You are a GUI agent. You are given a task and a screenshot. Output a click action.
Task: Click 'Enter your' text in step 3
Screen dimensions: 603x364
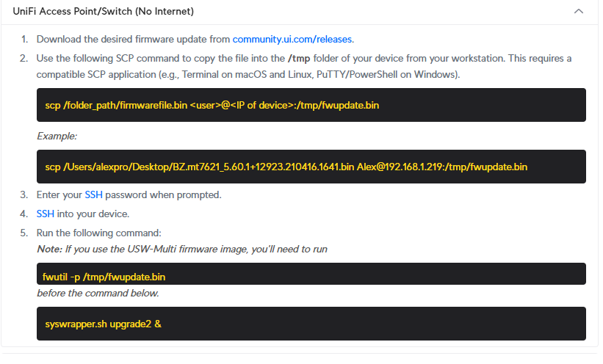click(59, 195)
